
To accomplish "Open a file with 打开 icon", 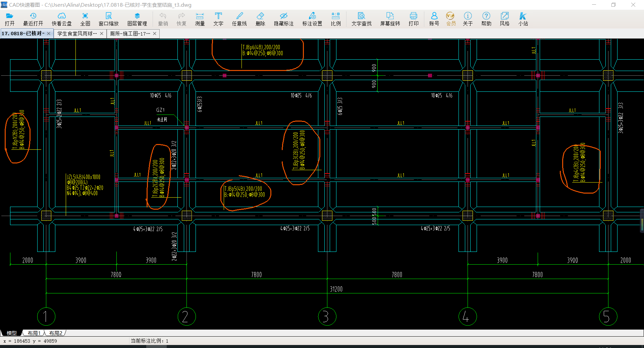I will (x=10, y=19).
